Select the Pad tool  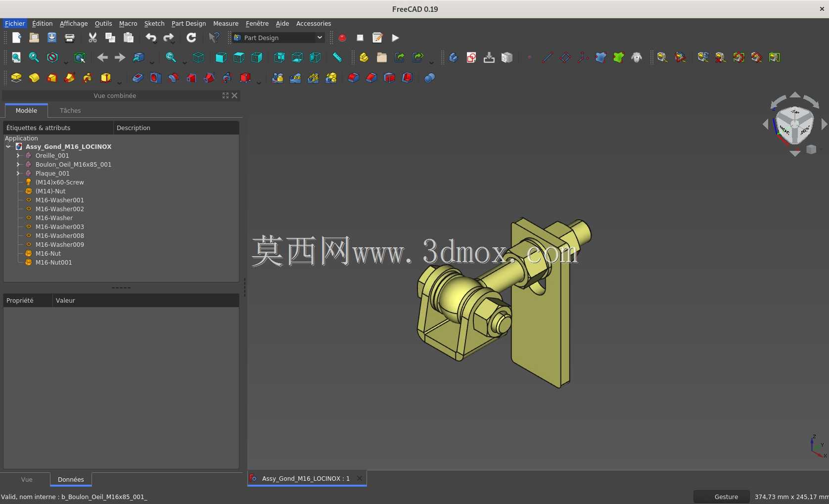click(16, 78)
